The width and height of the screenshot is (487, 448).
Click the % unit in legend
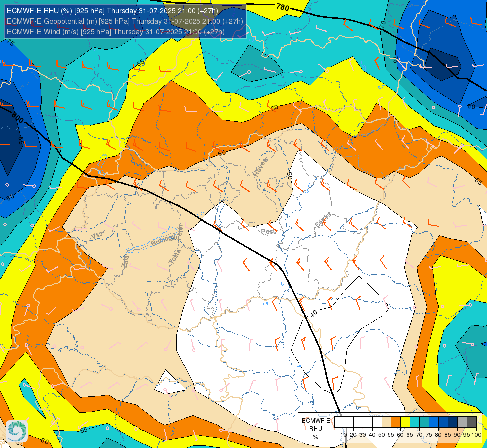tap(316, 437)
